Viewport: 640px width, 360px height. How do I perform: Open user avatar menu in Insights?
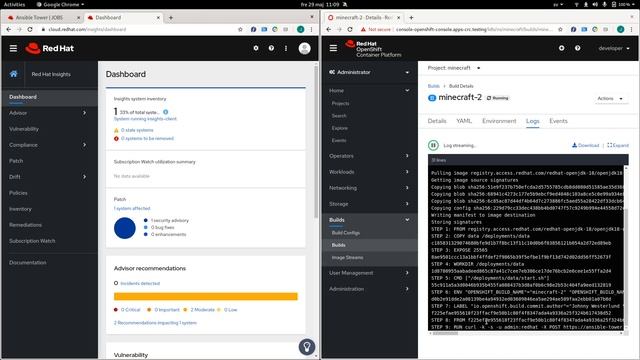point(304,48)
